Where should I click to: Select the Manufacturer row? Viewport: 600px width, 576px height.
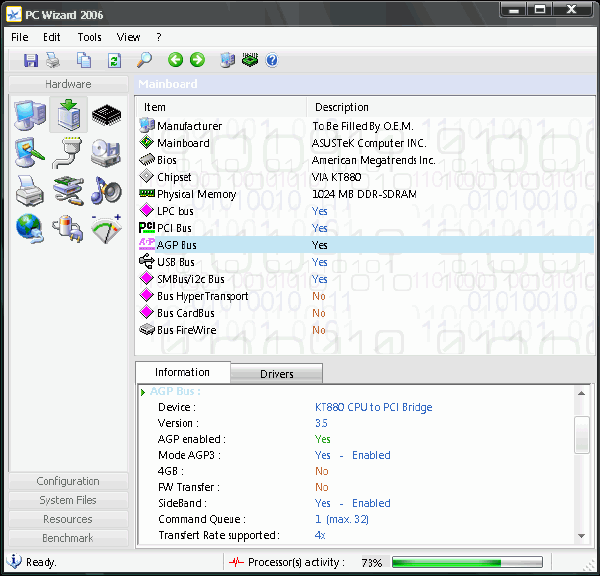[365, 126]
